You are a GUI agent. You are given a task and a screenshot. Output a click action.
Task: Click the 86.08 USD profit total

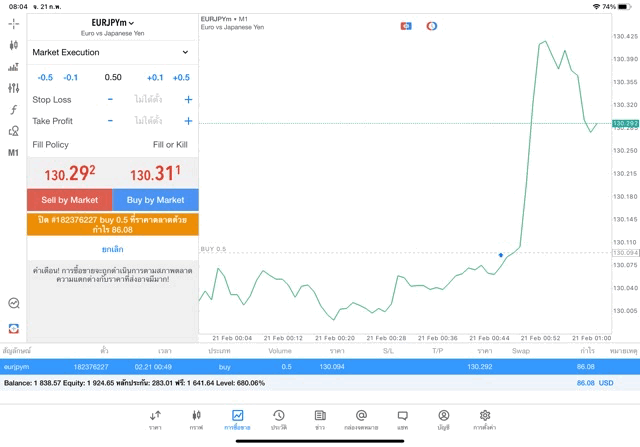coord(595,383)
